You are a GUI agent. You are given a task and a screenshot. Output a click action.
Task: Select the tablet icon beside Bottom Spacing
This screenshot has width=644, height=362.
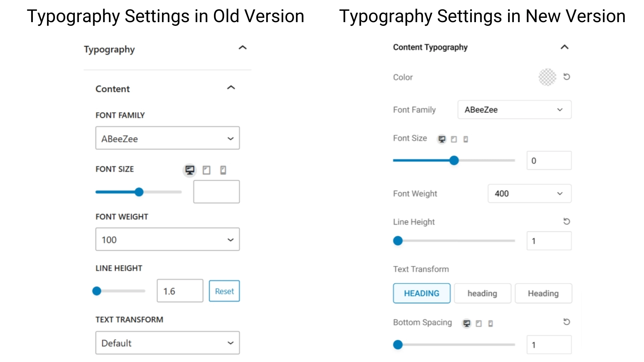coord(479,323)
